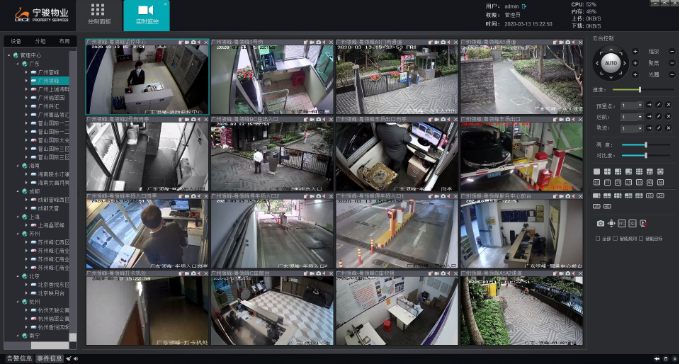679x364 pixels.
Task: Expand the 广州 node above the highlighted item
Action: [26, 72]
